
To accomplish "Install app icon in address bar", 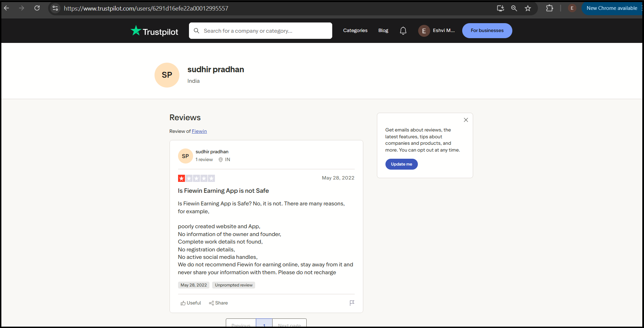I will (500, 8).
